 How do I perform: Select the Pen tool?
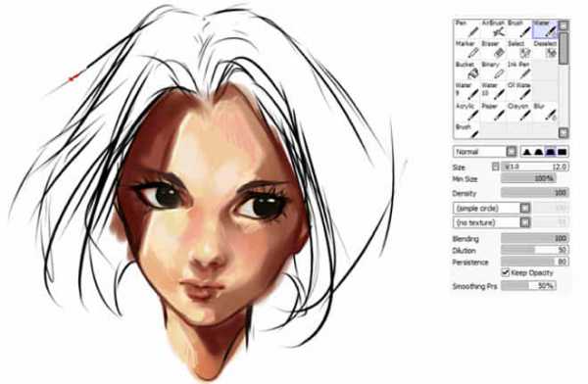tap(466, 28)
